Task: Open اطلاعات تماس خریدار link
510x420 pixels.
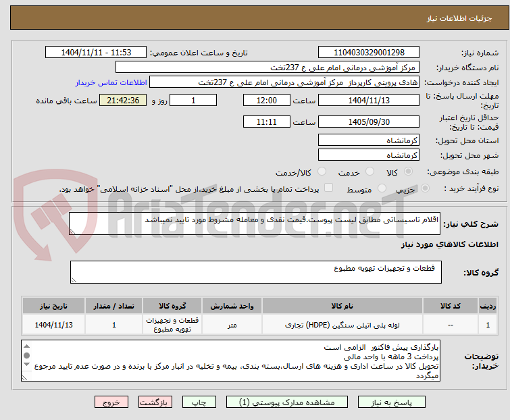Action: click(x=111, y=82)
